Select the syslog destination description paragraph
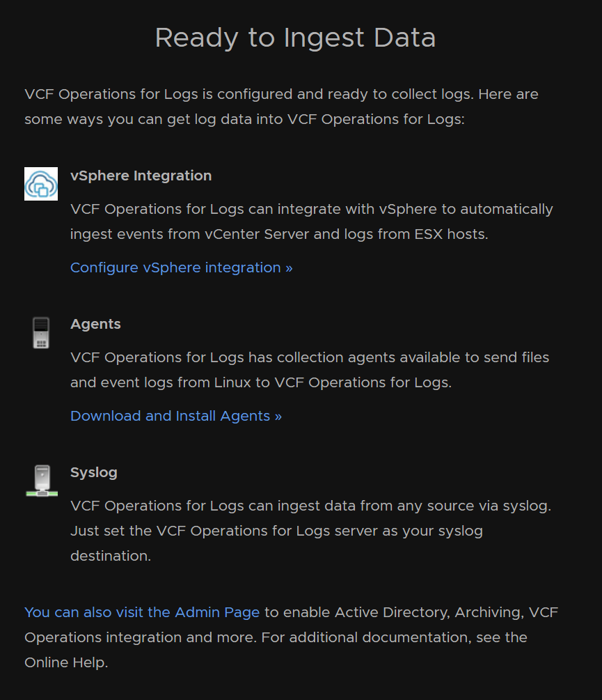The height and width of the screenshot is (700, 602). 311,530
